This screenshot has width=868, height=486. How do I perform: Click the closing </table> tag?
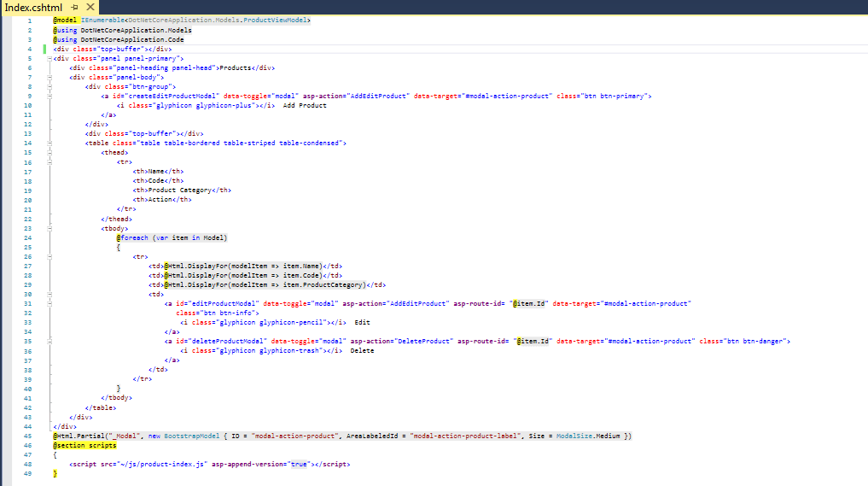101,407
